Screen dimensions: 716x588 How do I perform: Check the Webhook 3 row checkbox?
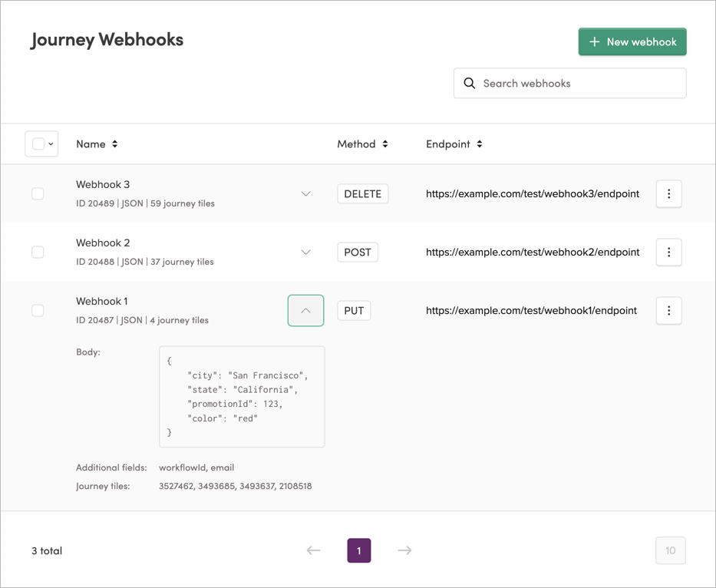click(x=38, y=193)
